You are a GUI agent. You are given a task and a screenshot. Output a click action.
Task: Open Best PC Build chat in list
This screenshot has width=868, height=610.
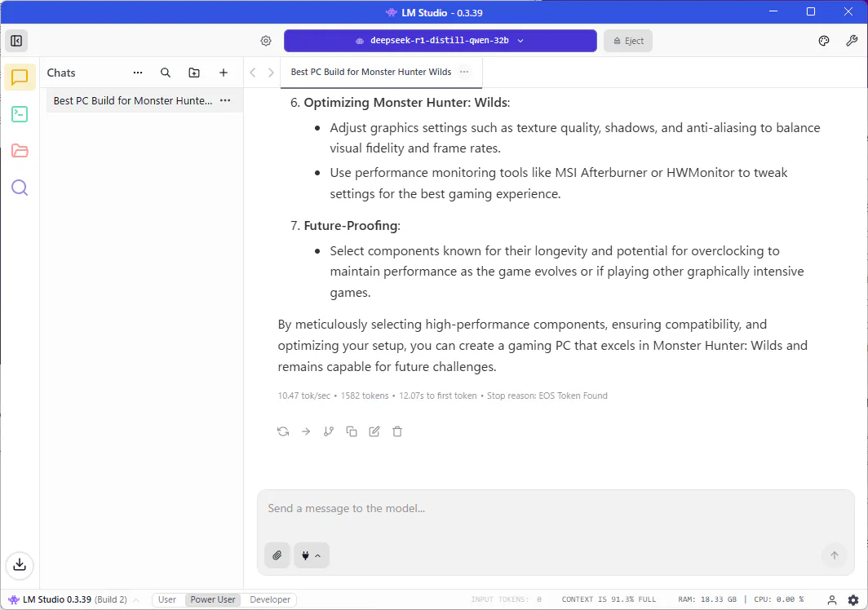click(x=132, y=101)
